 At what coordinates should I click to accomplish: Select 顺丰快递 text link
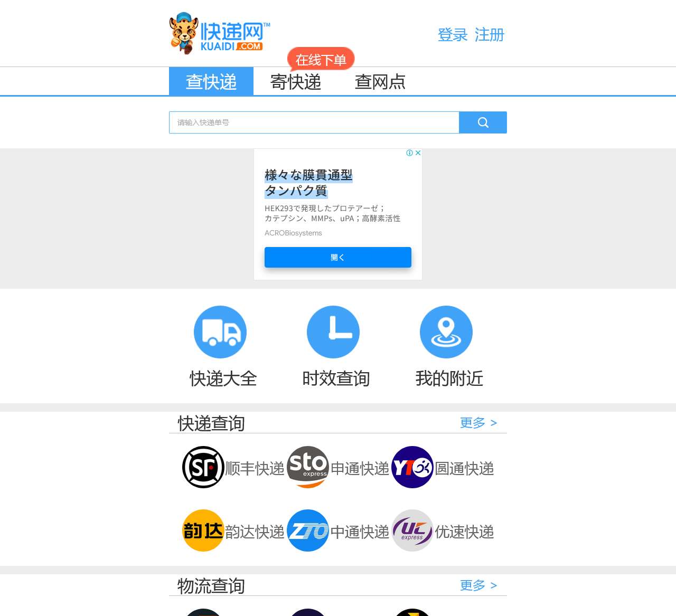click(255, 468)
